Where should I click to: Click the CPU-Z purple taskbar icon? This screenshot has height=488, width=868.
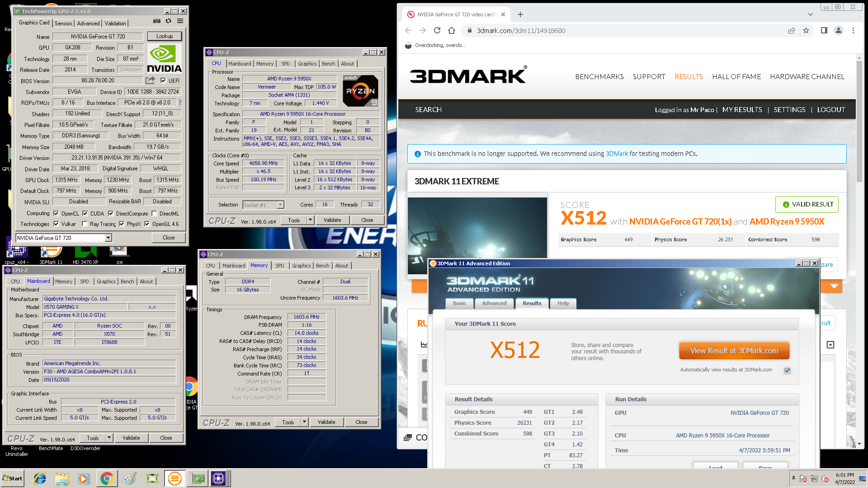(218, 479)
